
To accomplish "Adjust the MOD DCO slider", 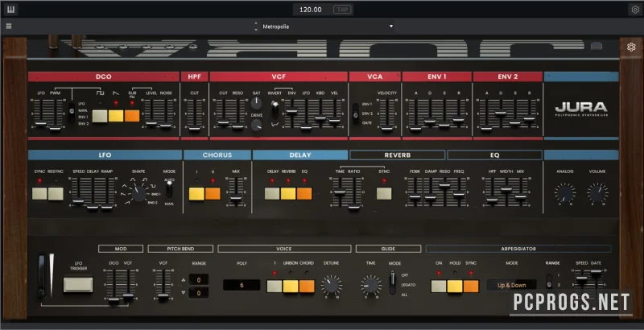I will [x=114, y=299].
